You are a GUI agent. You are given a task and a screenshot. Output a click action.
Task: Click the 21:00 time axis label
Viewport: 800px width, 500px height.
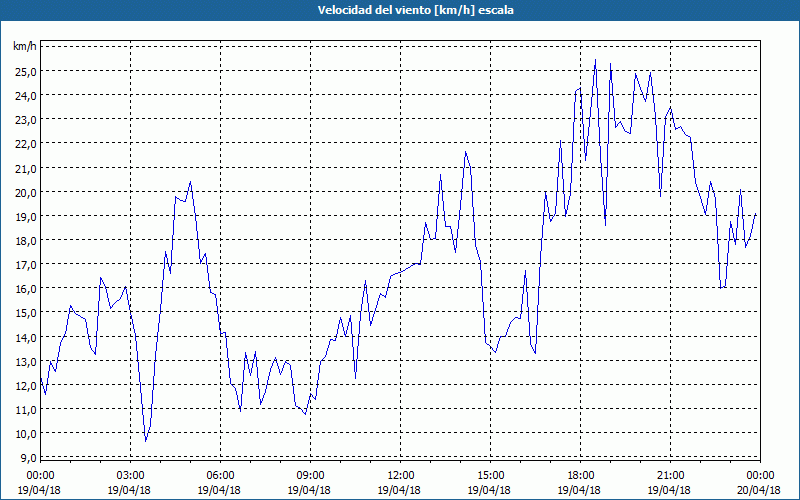(x=670, y=476)
